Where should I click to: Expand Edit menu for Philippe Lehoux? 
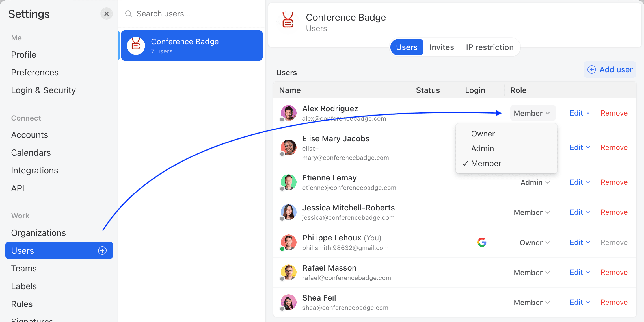click(x=580, y=242)
